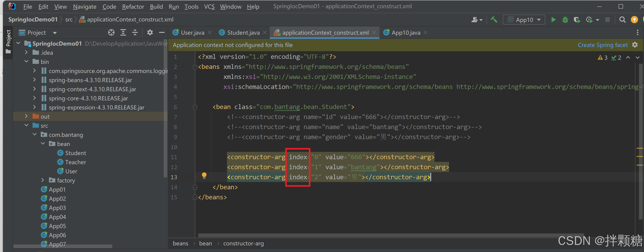Open Project panel settings gear
Image resolution: width=644 pixels, height=252 pixels.
click(150, 33)
